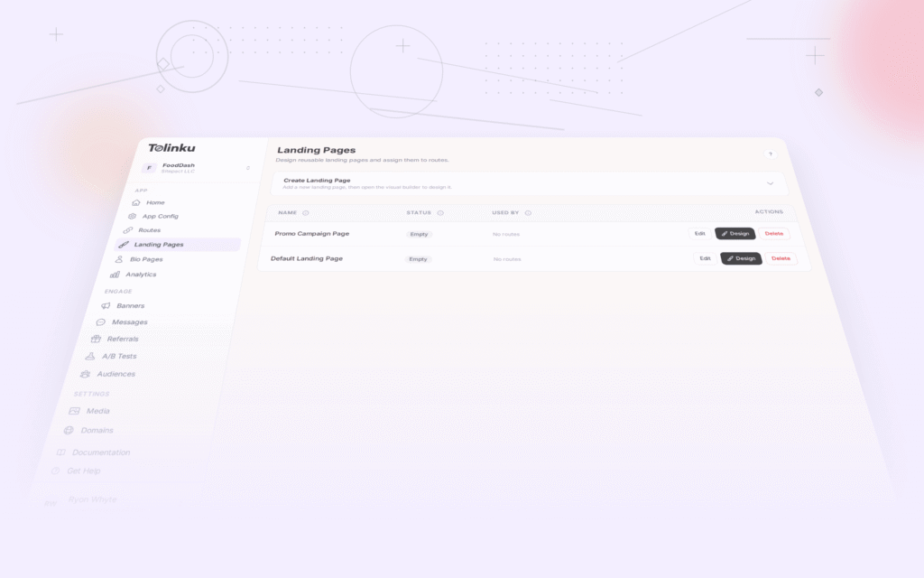This screenshot has width=924, height=578.
Task: Click info icon next to STATUS column
Action: tap(440, 213)
